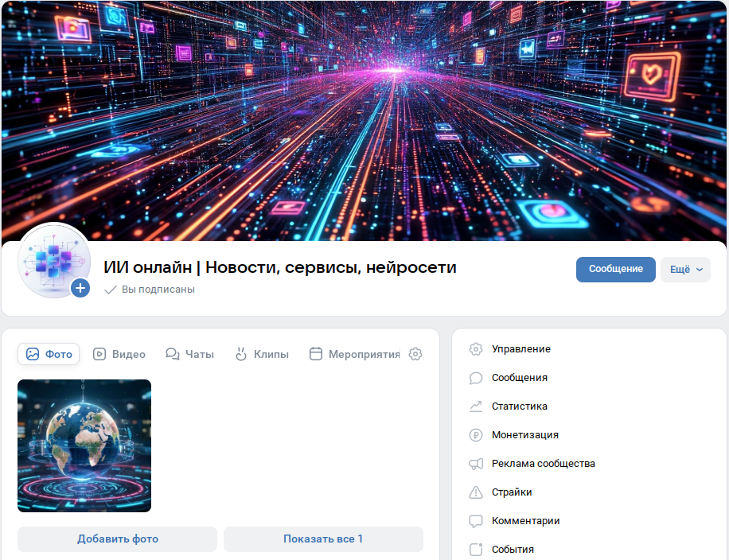
Task: Open the Управление settings gear icon
Action: (x=476, y=348)
